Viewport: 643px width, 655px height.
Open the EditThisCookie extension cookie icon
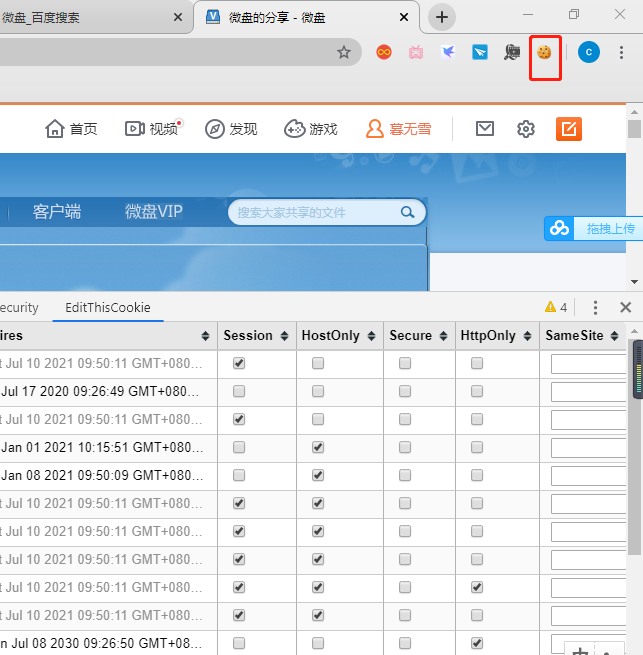pyautogui.click(x=544, y=53)
